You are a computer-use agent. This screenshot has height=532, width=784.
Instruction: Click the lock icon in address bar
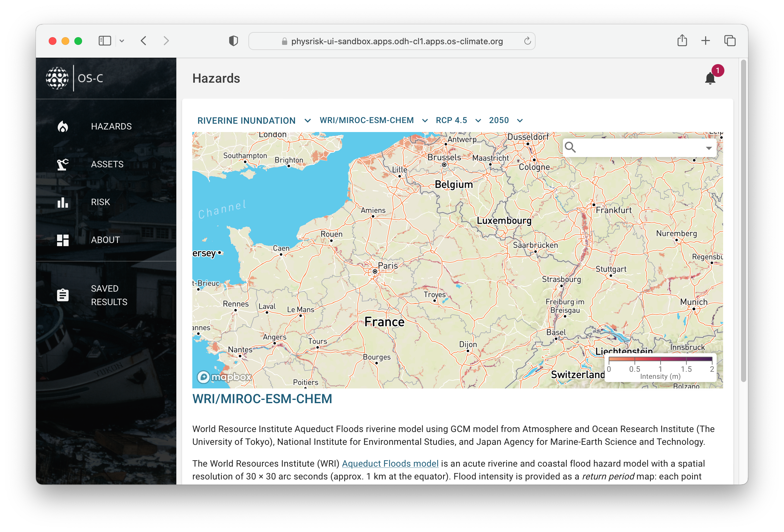pos(284,41)
